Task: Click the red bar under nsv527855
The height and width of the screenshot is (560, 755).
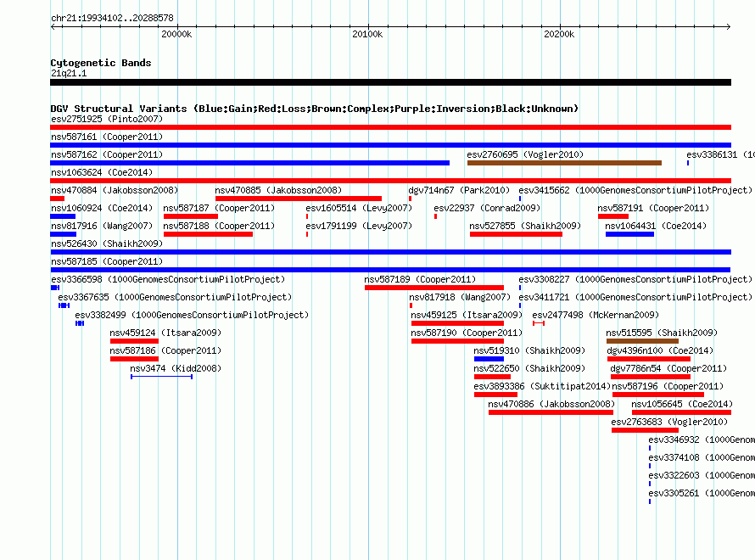Action: (516, 234)
